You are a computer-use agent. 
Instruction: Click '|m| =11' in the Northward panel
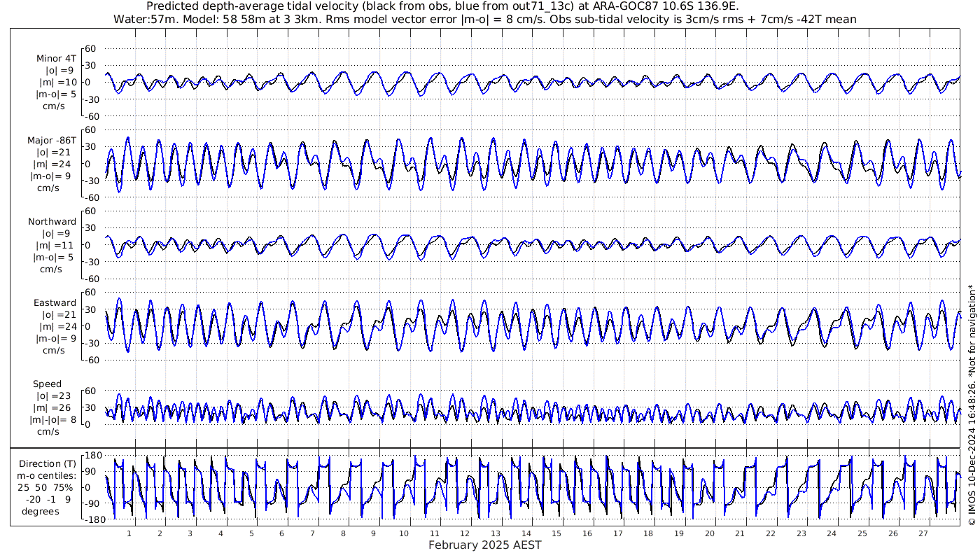tap(58, 245)
